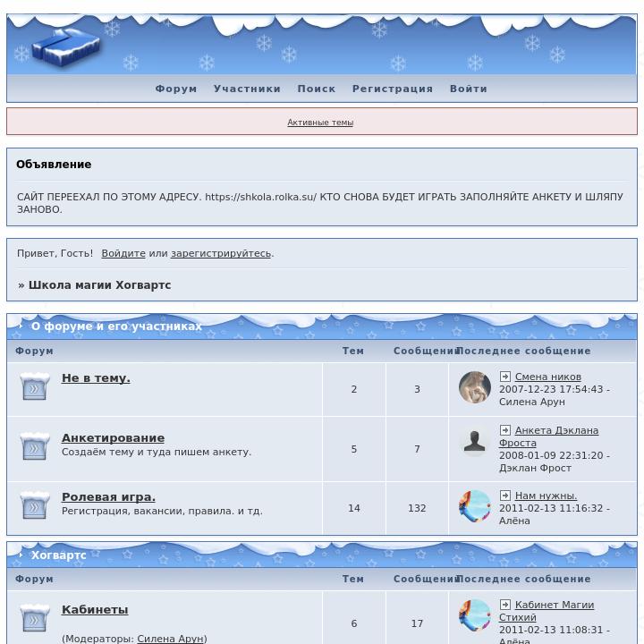Click the Школа магии Хогвартс title
644x644 pixels.
tap(100, 285)
